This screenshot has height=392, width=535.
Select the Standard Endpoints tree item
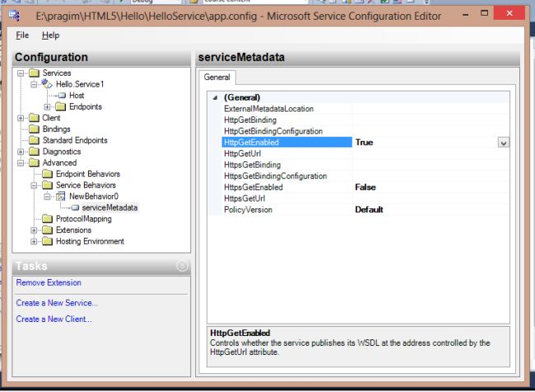[75, 140]
